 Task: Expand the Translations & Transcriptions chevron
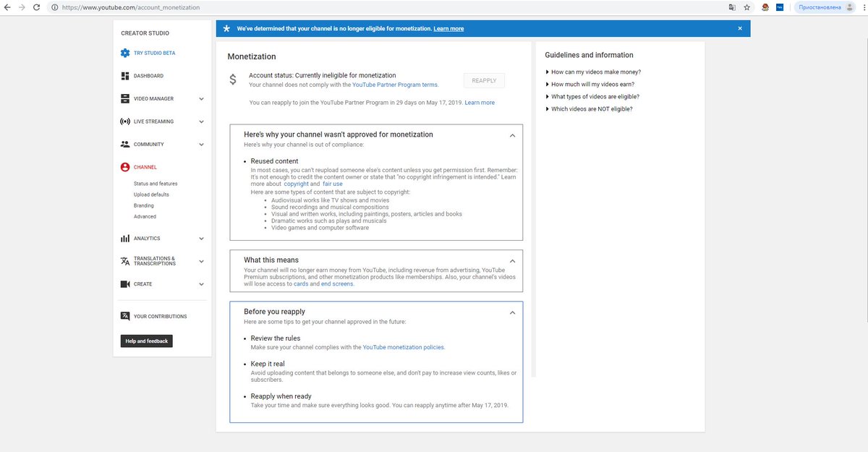201,261
